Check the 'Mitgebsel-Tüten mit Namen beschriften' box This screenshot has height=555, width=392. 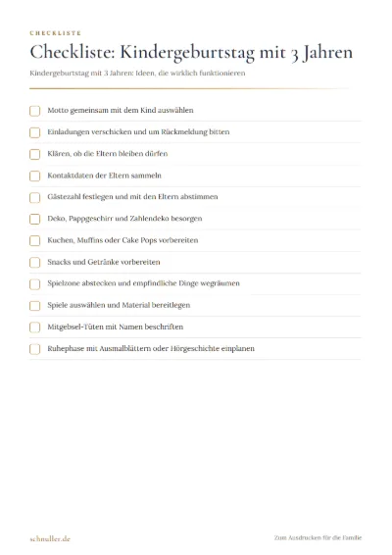[34, 328]
